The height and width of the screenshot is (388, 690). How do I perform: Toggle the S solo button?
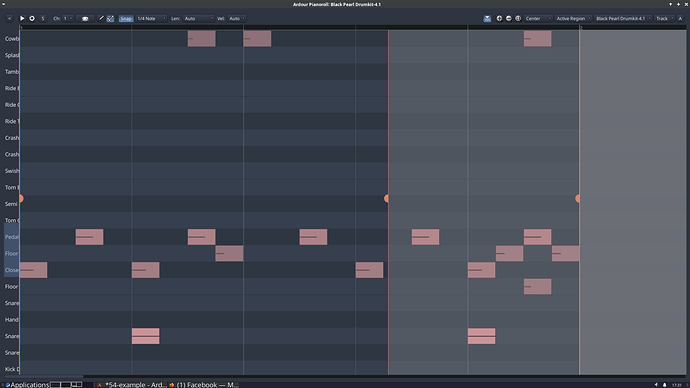[x=43, y=18]
